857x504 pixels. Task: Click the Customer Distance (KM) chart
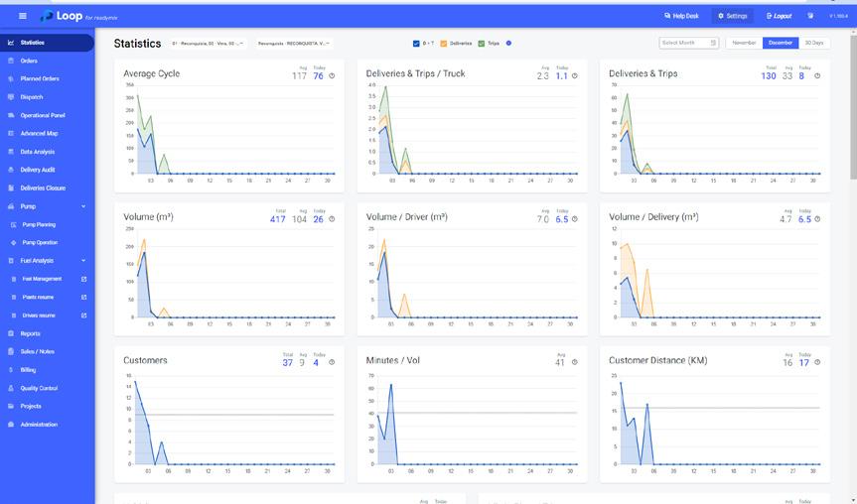coord(715,425)
